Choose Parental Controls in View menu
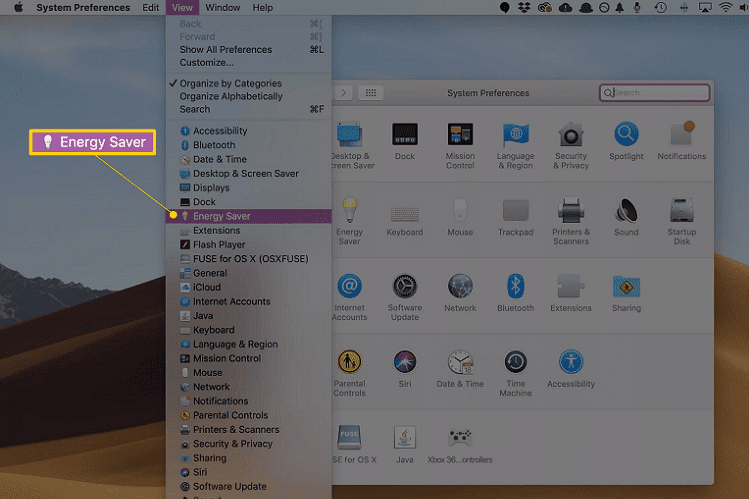The width and height of the screenshot is (749, 499). click(249, 415)
